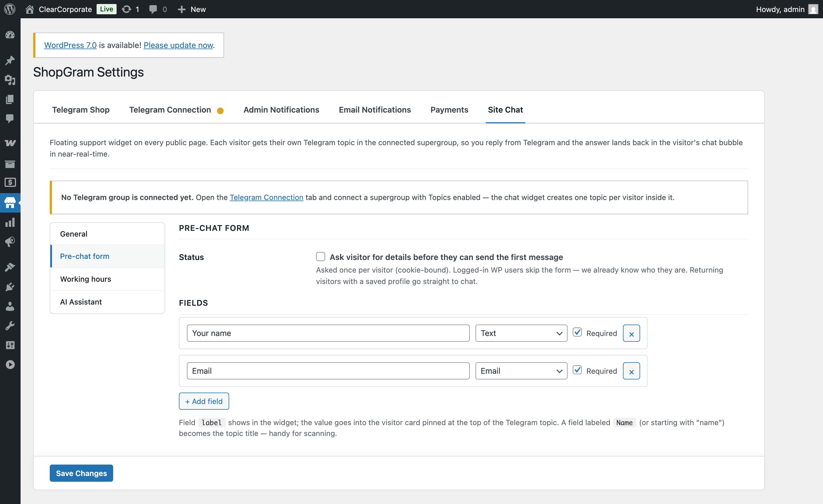Toggle Required for the Email field
The image size is (823, 504).
(x=577, y=370)
